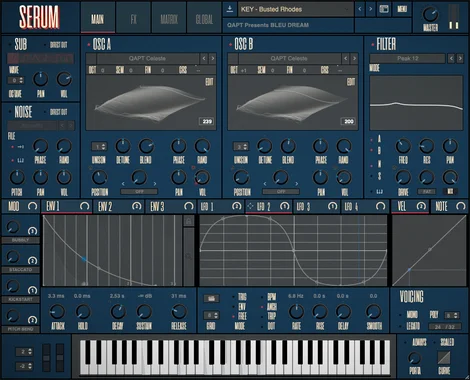Load the previous preset with the left arrow

coord(360,9)
